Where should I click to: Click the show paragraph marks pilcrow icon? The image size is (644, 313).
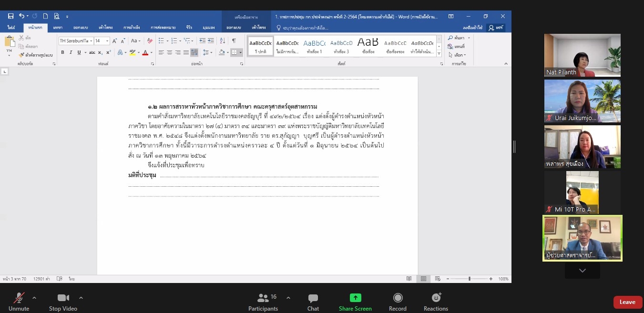point(234,41)
